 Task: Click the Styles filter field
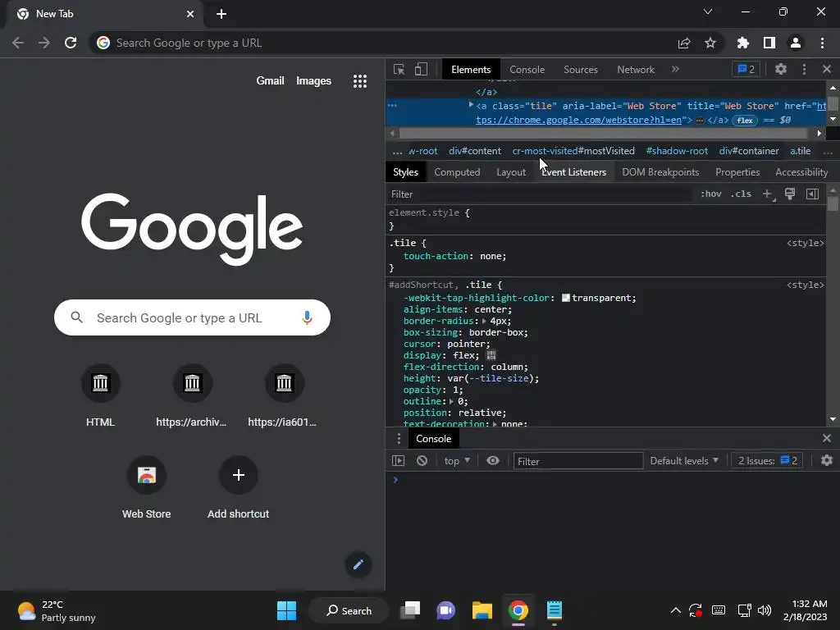[538, 194]
